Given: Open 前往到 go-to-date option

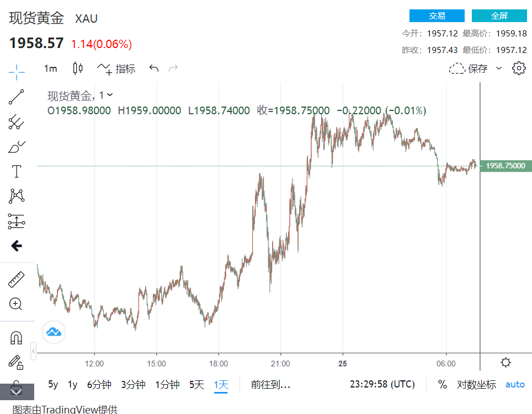Looking at the screenshot, I should (x=270, y=385).
